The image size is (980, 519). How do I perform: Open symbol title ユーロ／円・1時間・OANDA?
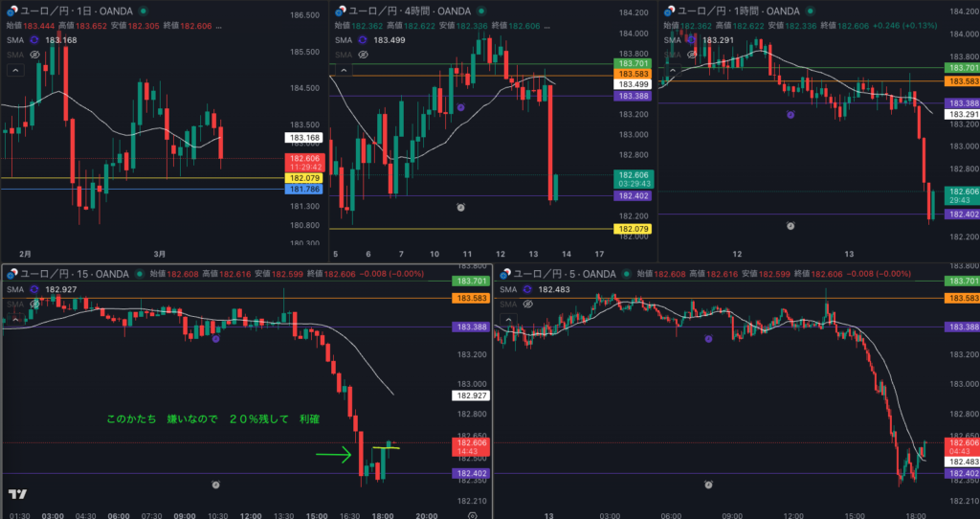pyautogui.click(x=739, y=11)
